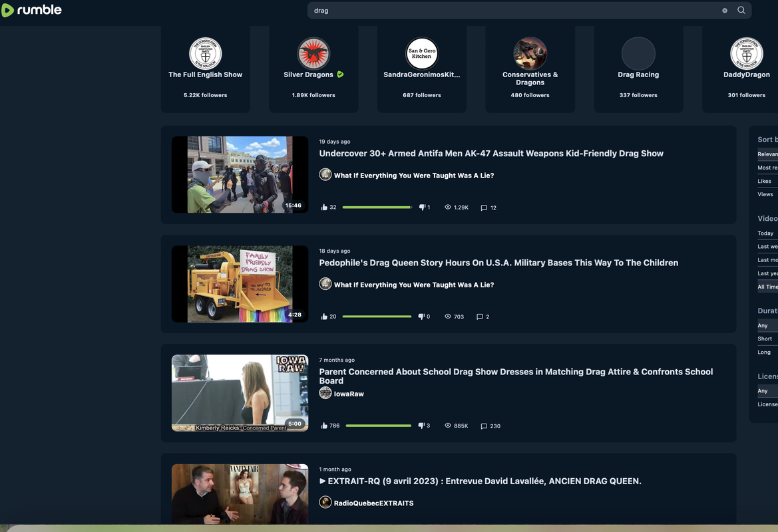Screen dimensions: 778x532
Task: Like the Military Bases Story Hours video
Action: [x=324, y=317]
